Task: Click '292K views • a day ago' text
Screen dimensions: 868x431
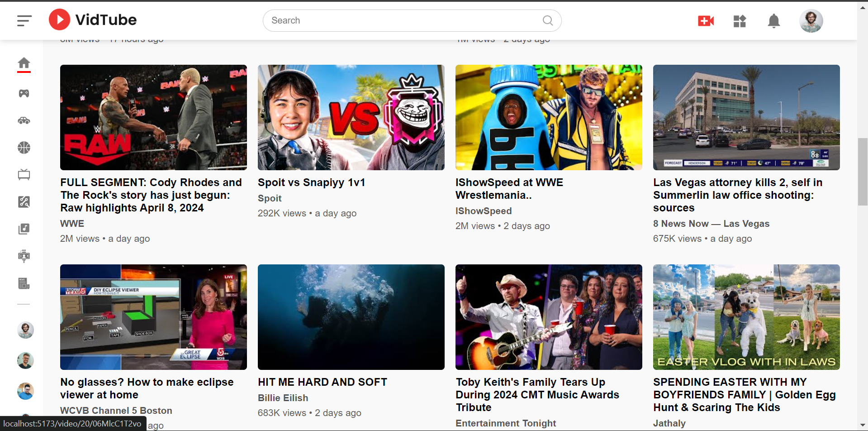Action: click(x=307, y=213)
